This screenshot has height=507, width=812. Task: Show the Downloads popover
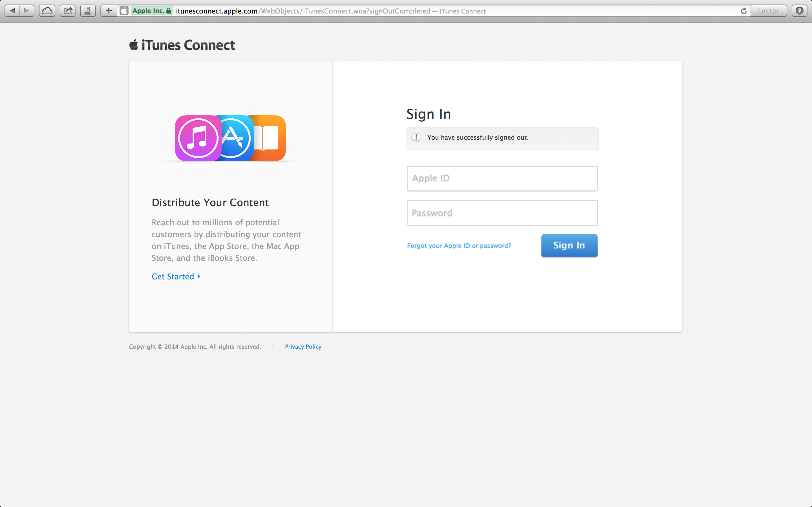click(x=800, y=10)
